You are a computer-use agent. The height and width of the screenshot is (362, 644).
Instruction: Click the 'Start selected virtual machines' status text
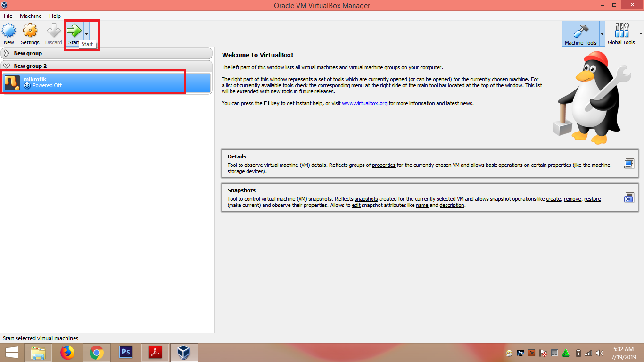(x=41, y=338)
